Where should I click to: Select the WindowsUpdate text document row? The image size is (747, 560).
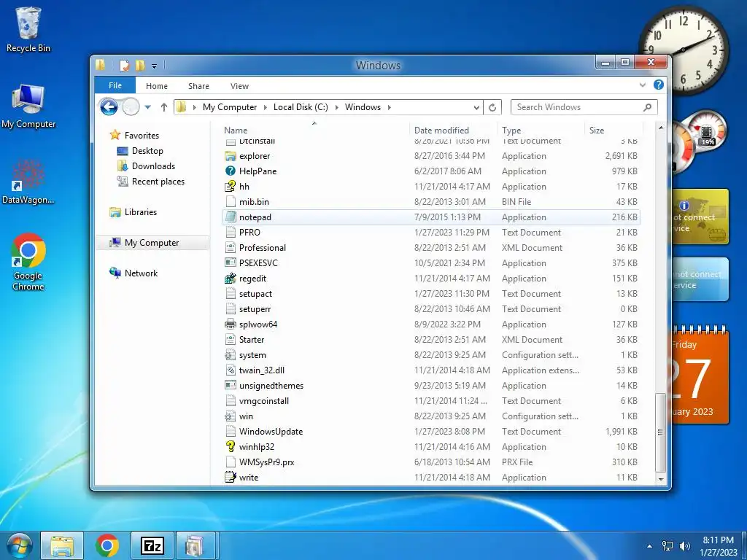pyautogui.click(x=430, y=432)
